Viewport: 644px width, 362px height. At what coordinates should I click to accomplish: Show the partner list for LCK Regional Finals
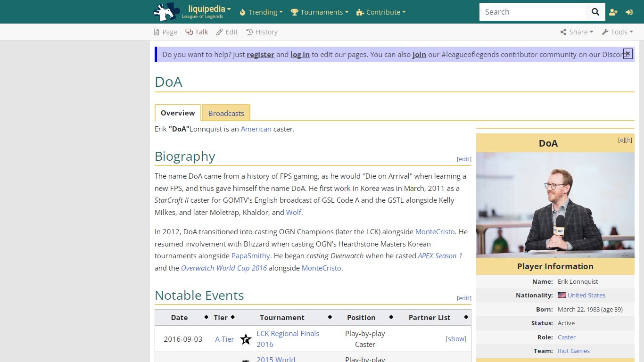click(456, 339)
